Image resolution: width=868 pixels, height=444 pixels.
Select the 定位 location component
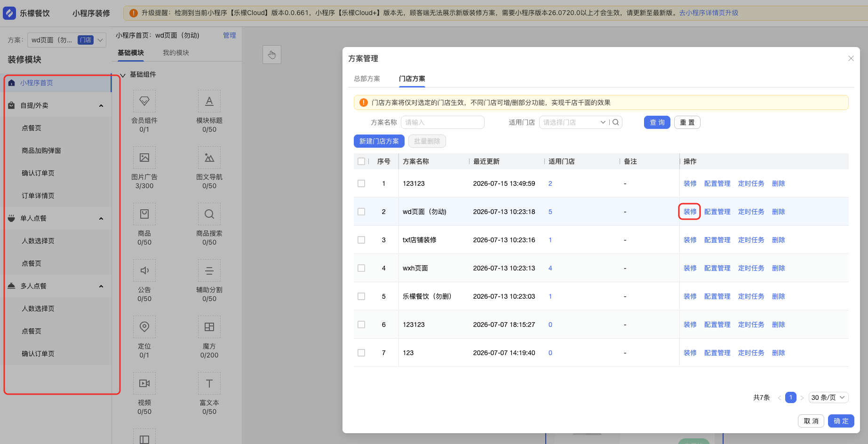tap(144, 327)
